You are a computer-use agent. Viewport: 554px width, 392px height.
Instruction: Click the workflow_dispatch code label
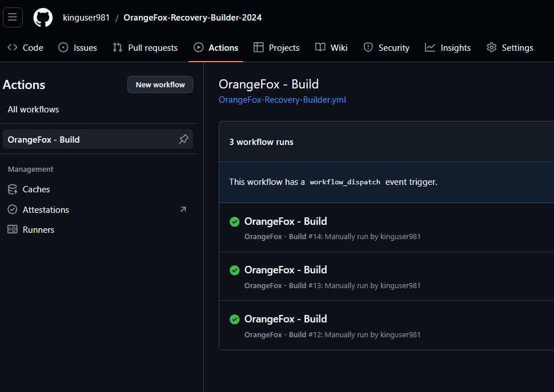[x=345, y=182]
